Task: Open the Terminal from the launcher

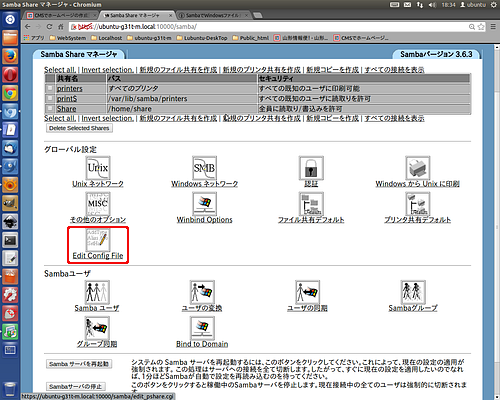Action: [10, 240]
